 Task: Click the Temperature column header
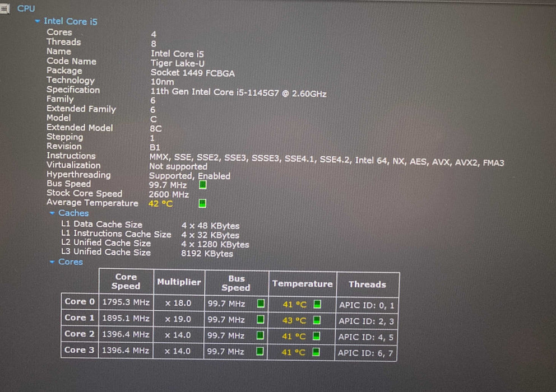point(303,284)
